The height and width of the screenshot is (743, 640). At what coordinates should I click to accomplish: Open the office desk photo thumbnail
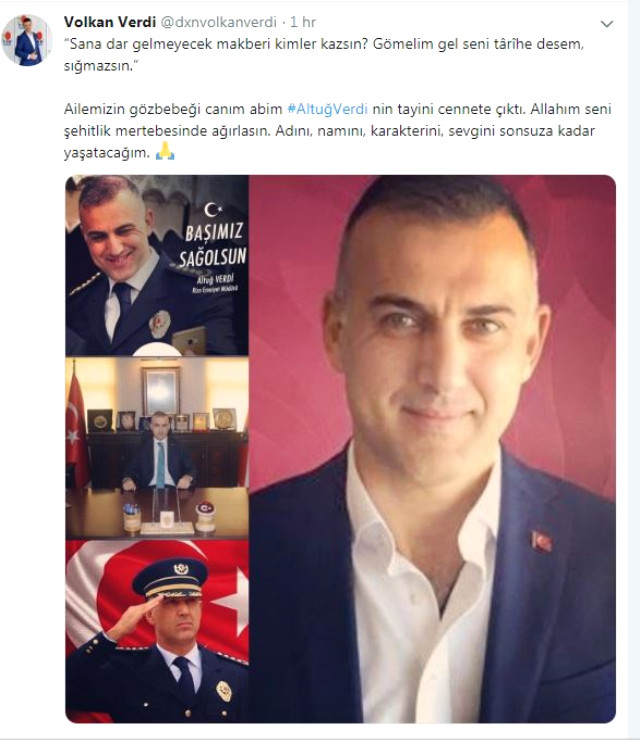(157, 448)
